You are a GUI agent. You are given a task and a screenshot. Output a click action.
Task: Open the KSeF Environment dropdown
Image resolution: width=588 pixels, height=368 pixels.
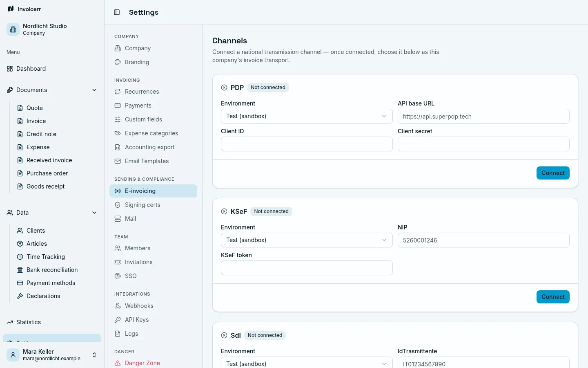[x=307, y=240]
